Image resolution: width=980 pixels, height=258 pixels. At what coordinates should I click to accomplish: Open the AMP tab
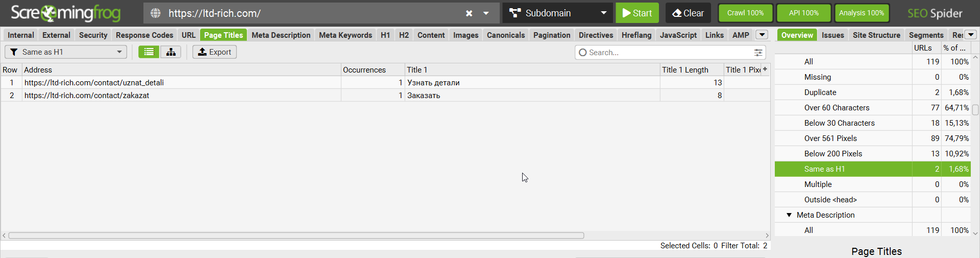point(741,35)
